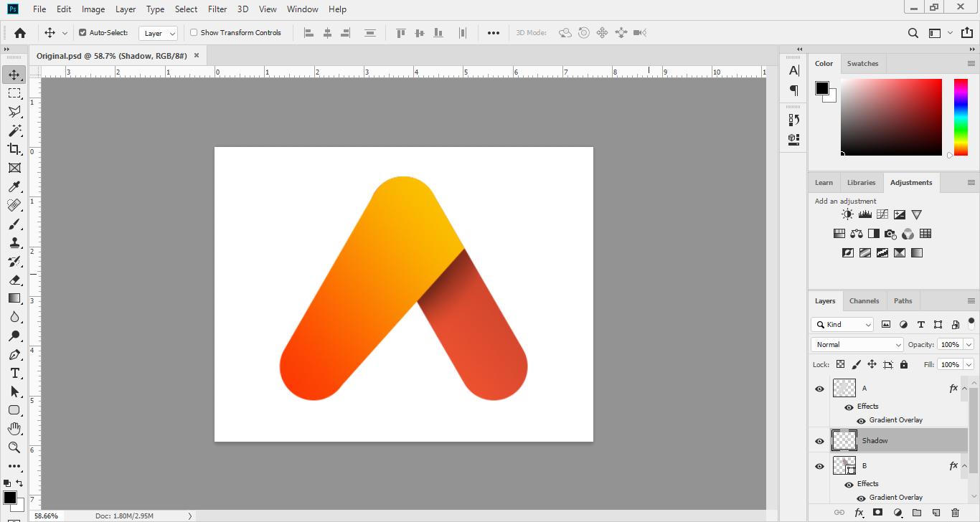The height and width of the screenshot is (522, 980).
Task: Open the Fill value dropdown arrow
Action: [x=969, y=364]
